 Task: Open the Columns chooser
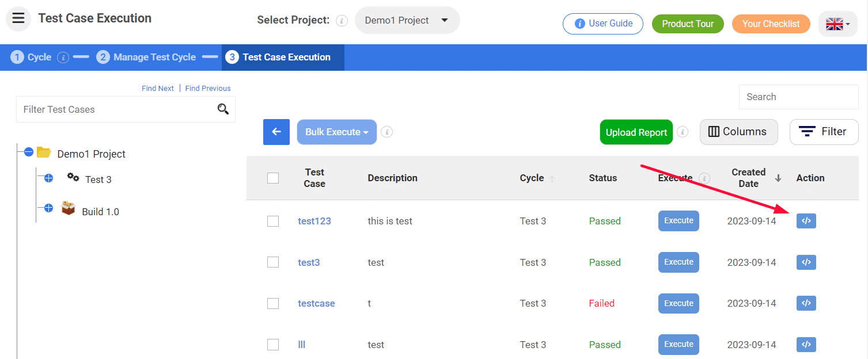pyautogui.click(x=738, y=132)
